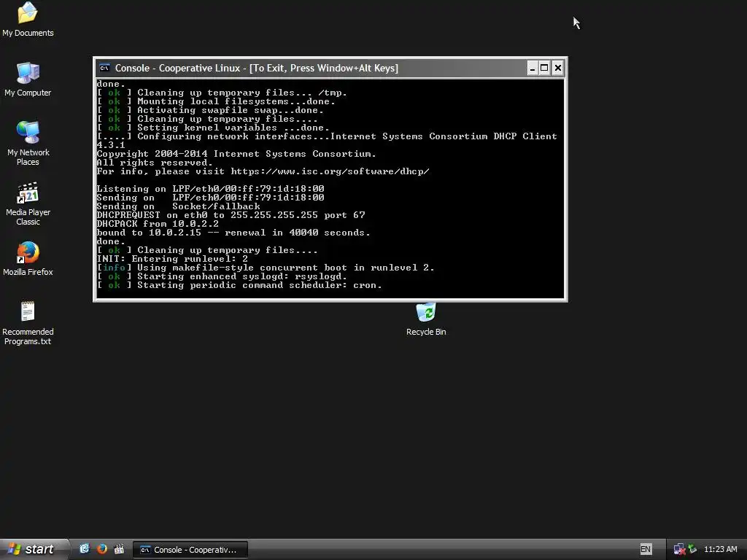Click 'Setting kernel variables ...done.' line

coord(213,128)
